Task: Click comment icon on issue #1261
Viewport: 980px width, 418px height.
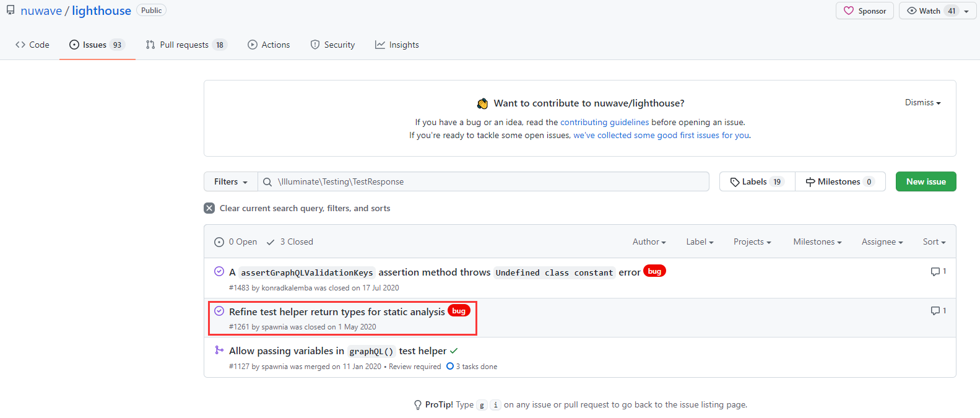Action: 935,311
